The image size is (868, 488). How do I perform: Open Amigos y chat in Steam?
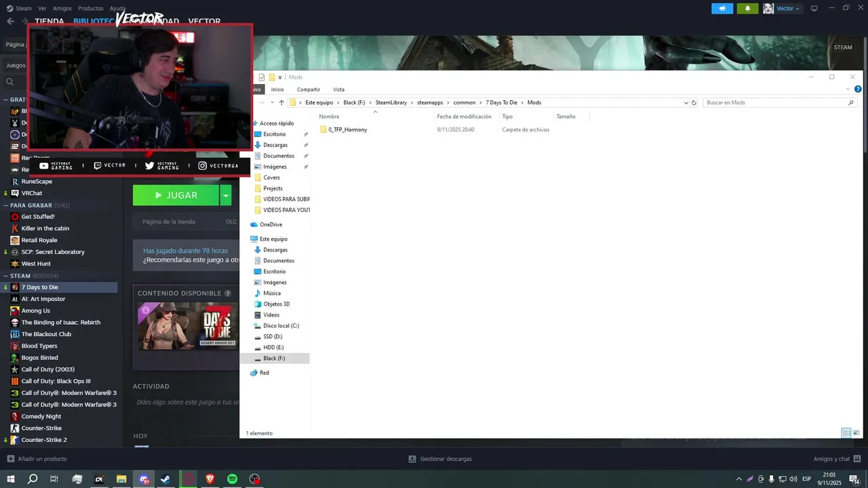point(836,459)
